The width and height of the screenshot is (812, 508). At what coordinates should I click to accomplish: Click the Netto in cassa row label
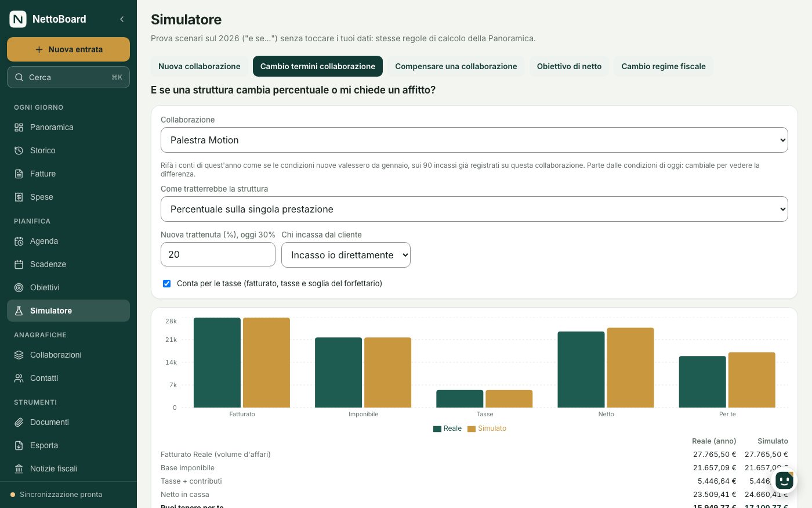pos(185,495)
